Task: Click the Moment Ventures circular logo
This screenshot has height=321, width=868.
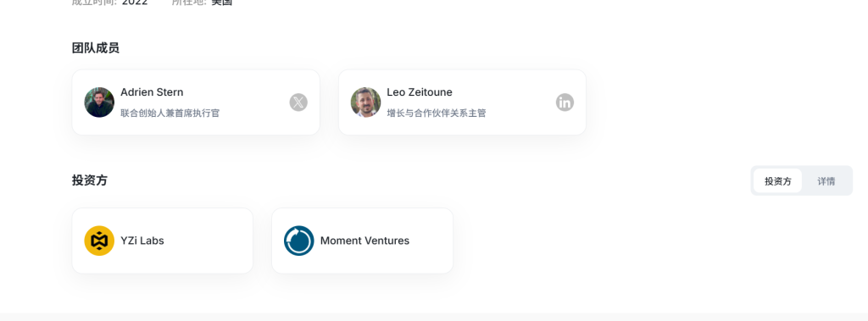Action: click(x=299, y=241)
